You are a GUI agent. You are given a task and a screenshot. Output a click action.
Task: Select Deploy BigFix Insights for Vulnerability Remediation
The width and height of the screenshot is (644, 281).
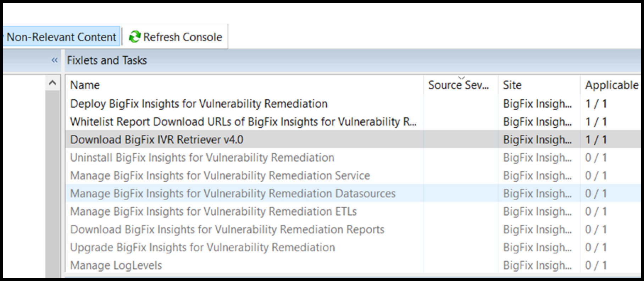[199, 104]
